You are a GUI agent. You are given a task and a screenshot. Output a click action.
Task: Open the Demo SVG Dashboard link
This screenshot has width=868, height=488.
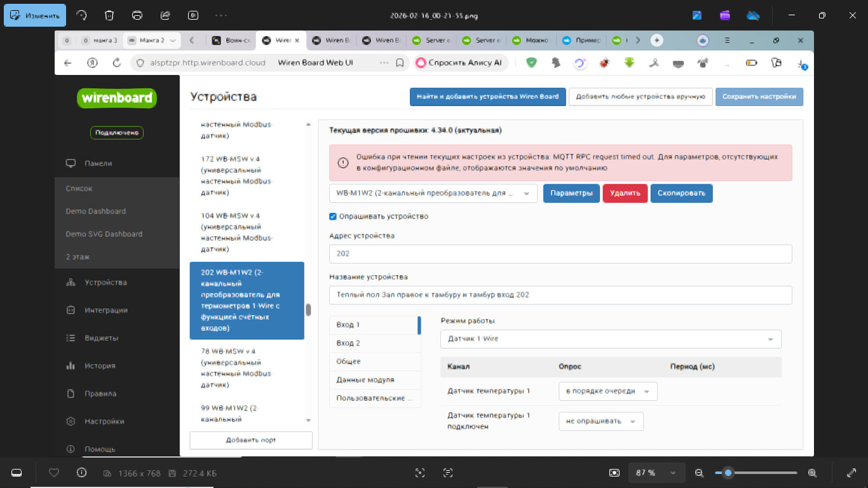tap(104, 234)
